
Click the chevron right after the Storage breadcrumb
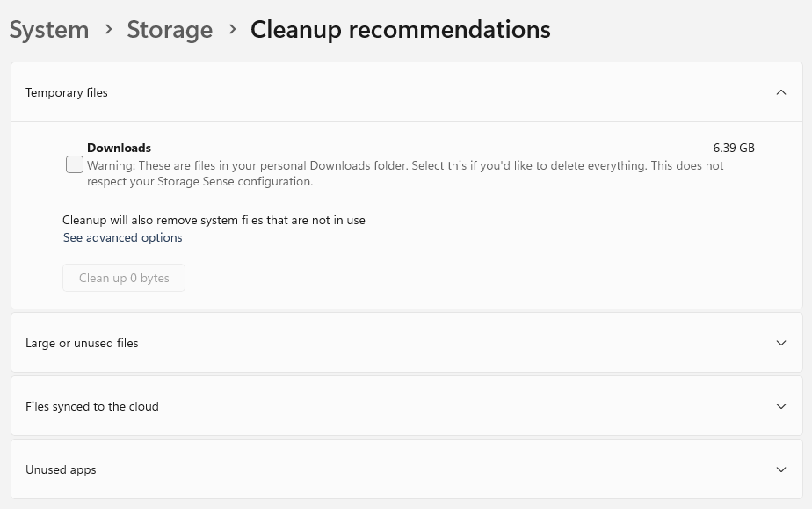tap(232, 29)
